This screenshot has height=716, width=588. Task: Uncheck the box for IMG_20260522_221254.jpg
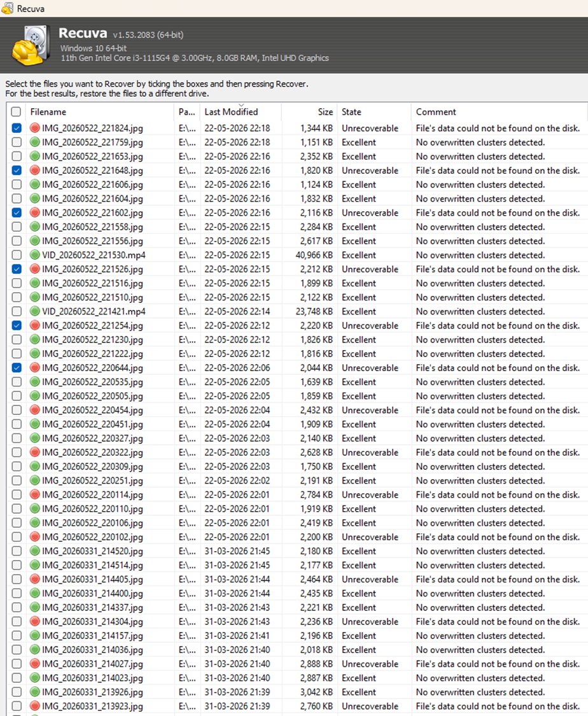[17, 326]
